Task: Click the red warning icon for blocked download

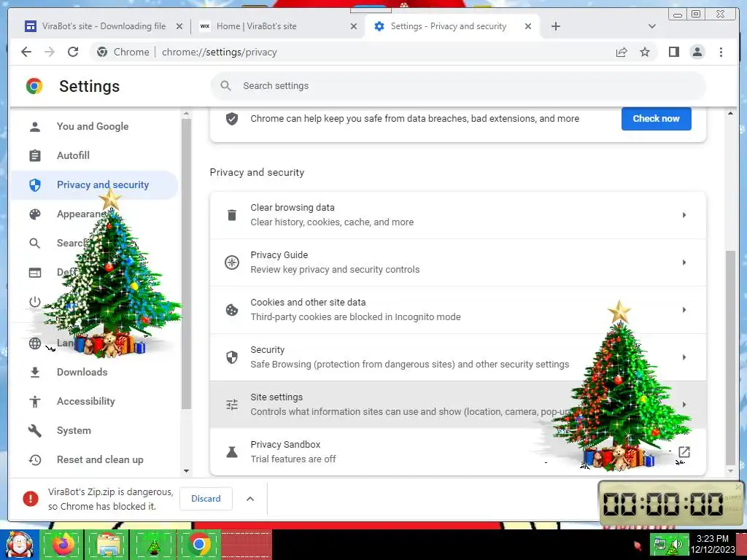Action: pos(31,499)
